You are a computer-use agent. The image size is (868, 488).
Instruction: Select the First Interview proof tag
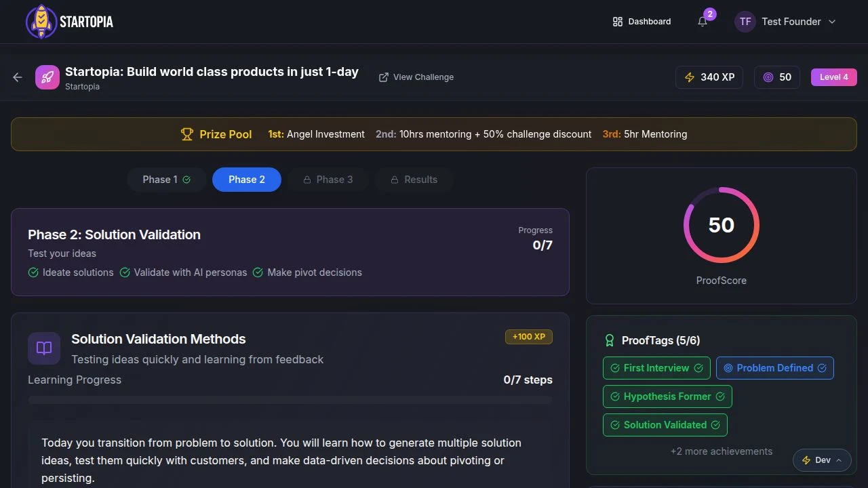[x=656, y=368]
